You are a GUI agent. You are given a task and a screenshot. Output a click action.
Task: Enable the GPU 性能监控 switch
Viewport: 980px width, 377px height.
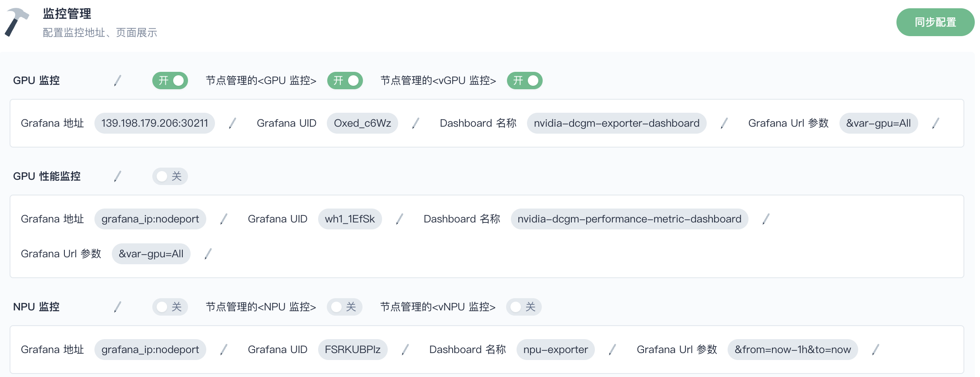(170, 176)
